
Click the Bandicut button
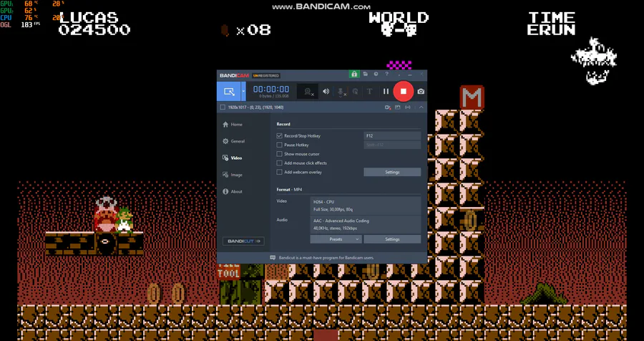[x=243, y=241]
